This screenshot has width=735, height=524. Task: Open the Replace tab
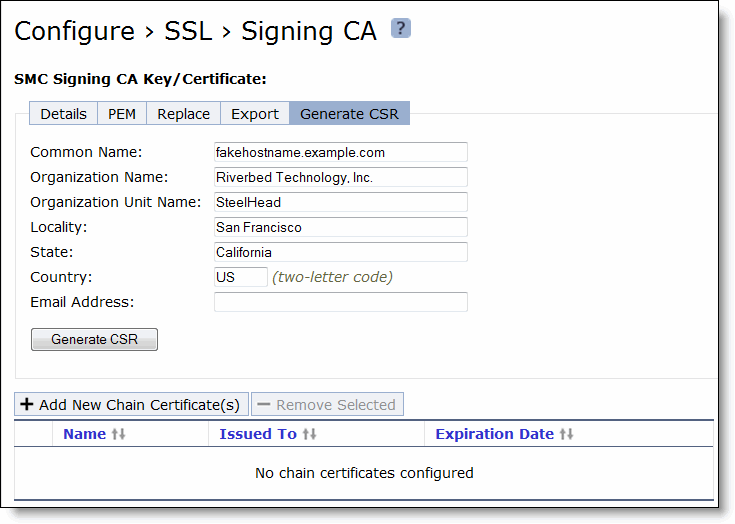[x=183, y=113]
